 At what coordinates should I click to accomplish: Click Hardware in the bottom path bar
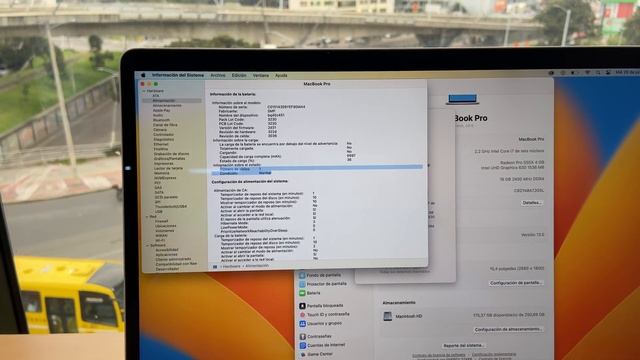click(231, 266)
